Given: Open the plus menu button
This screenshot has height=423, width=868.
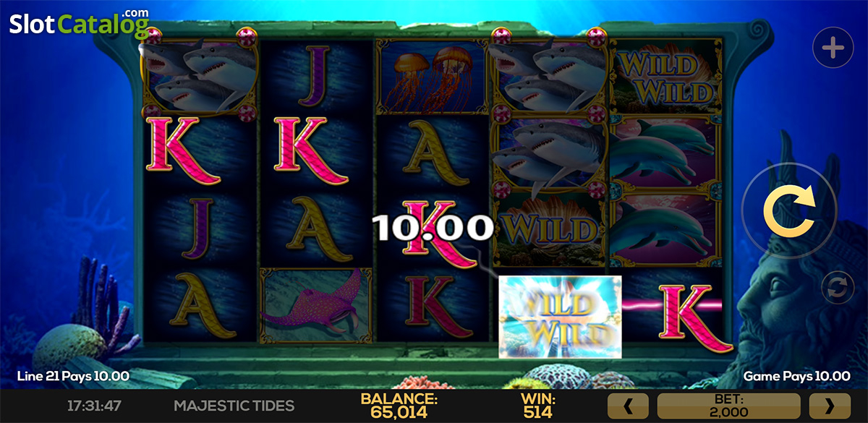Looking at the screenshot, I should click(833, 48).
